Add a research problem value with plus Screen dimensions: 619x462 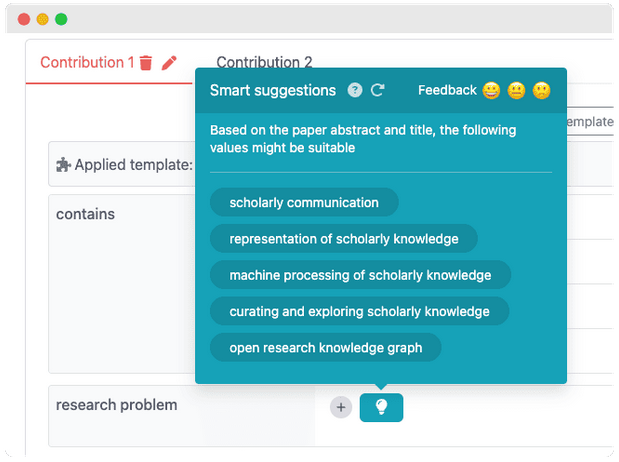(x=341, y=407)
